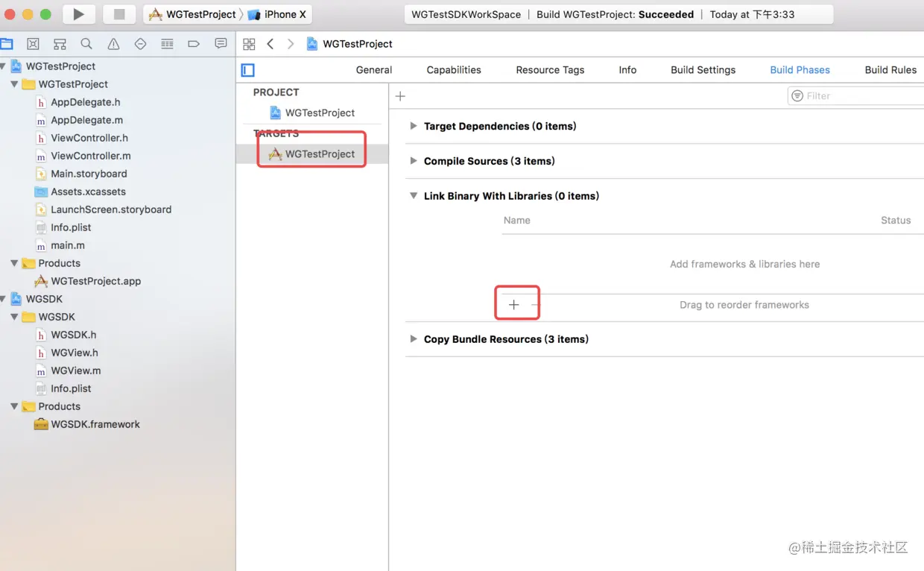Open the Source Control navigator
924x571 pixels.
tap(33, 44)
